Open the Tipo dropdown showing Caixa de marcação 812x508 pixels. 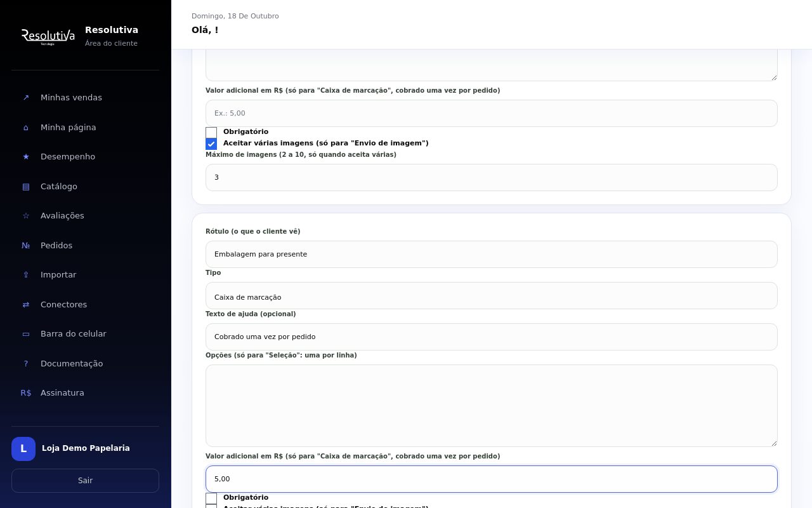pos(492,296)
